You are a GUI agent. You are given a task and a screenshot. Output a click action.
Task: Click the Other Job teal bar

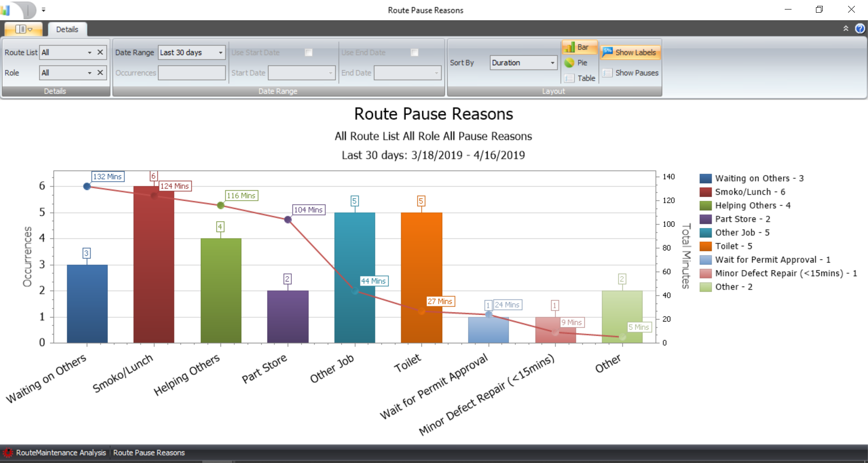[355, 278]
